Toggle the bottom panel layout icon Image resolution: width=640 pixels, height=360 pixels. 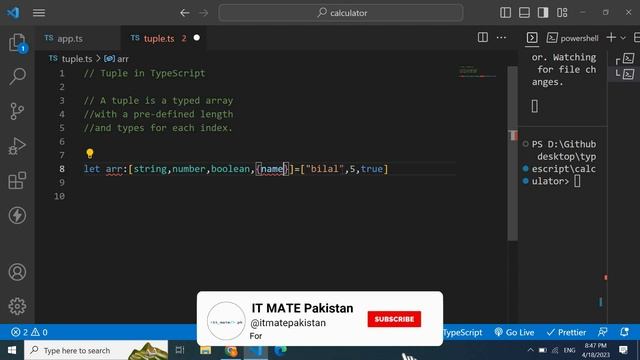524,13
